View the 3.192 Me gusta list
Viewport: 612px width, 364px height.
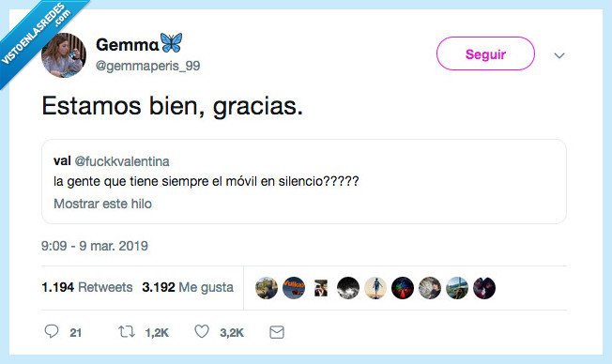(x=188, y=287)
